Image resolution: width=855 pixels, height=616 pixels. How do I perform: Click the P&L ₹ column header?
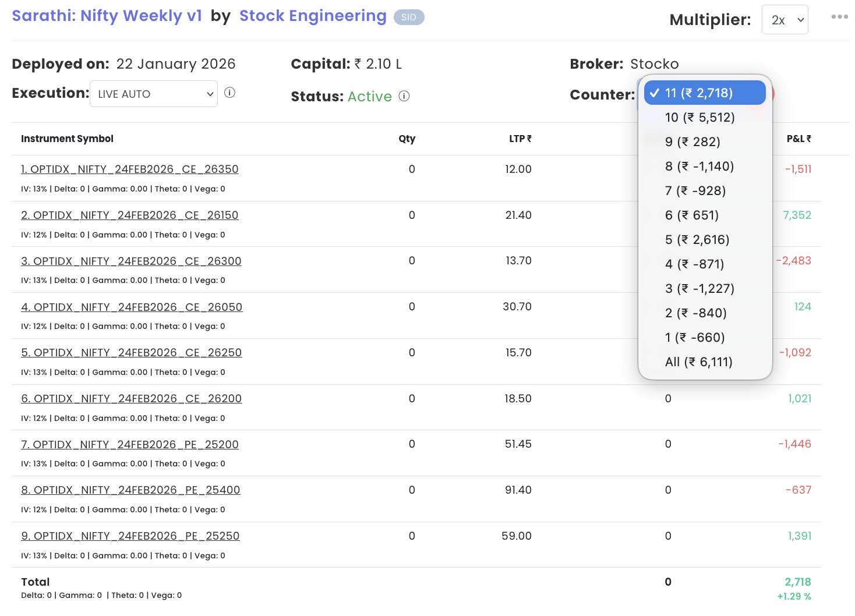tap(798, 139)
